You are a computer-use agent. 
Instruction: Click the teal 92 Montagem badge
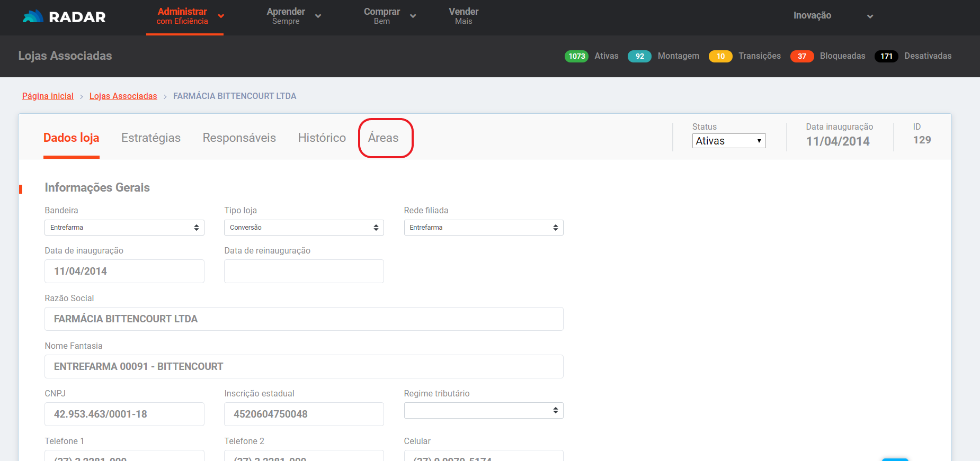(639, 56)
